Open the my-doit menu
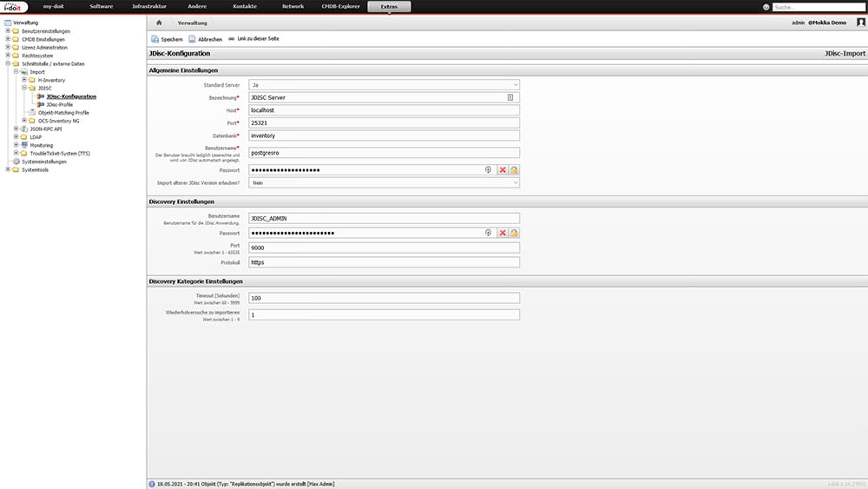Viewport: 868px width, 489px height. point(53,7)
